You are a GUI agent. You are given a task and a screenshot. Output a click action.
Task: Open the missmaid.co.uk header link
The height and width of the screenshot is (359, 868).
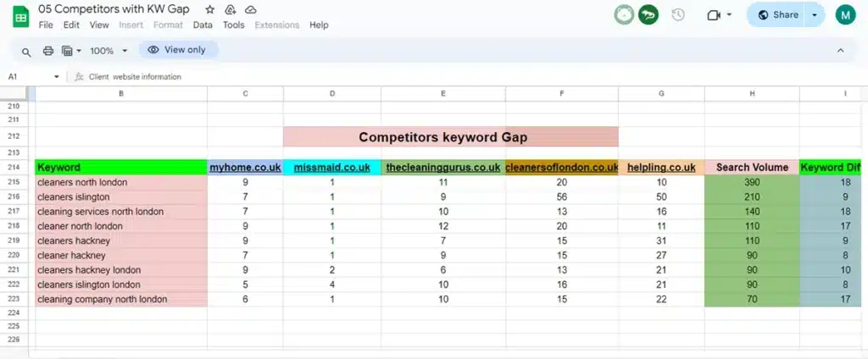point(331,168)
